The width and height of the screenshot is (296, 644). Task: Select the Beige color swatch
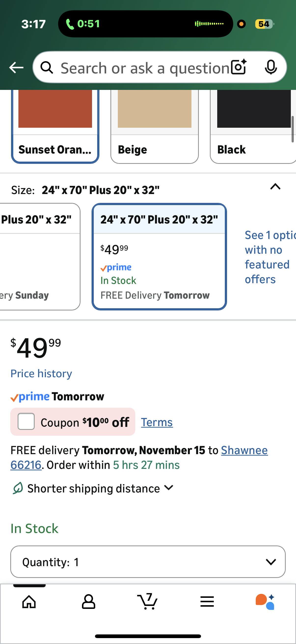coord(154,126)
